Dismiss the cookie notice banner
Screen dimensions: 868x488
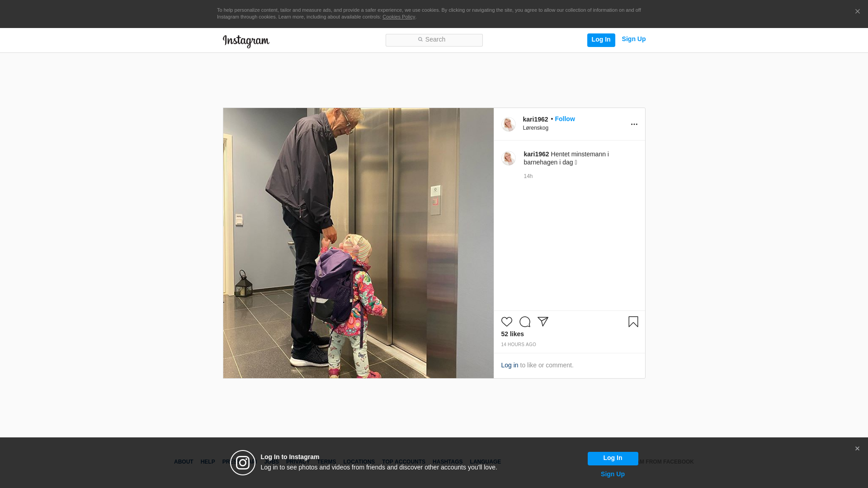[x=857, y=11]
